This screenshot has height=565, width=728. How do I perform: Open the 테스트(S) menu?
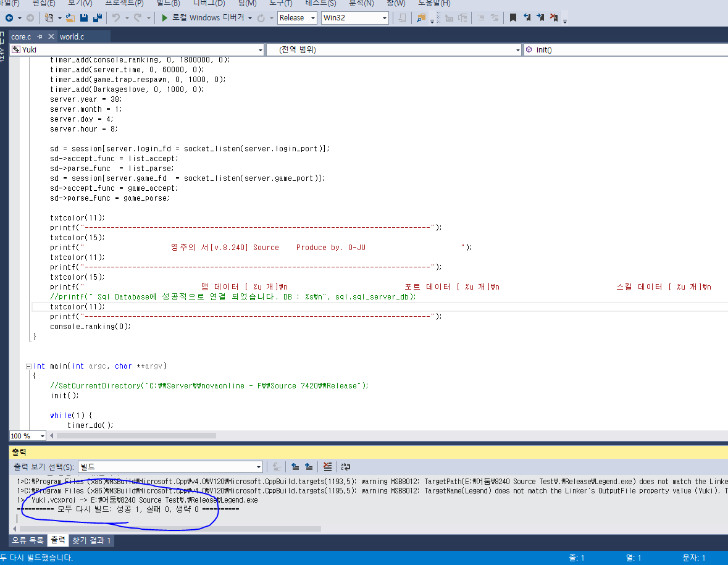click(321, 3)
